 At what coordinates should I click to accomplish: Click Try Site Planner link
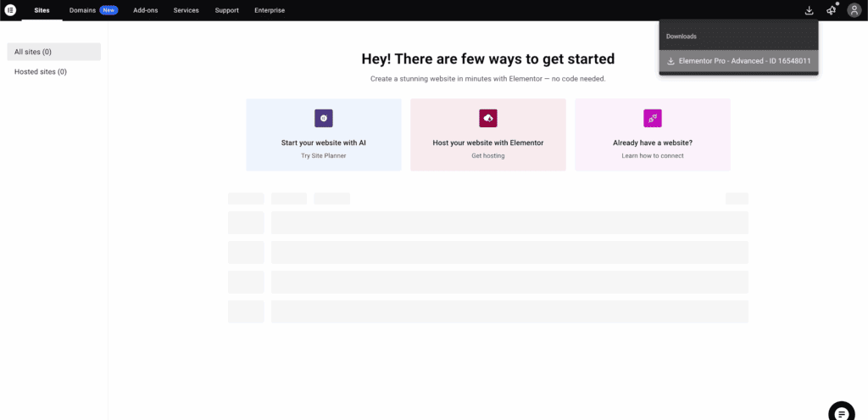tap(324, 156)
